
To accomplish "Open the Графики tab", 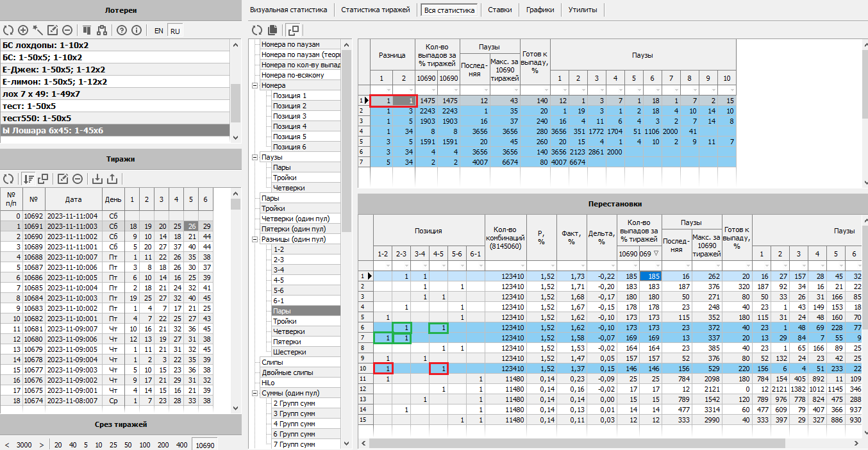I will (x=540, y=10).
